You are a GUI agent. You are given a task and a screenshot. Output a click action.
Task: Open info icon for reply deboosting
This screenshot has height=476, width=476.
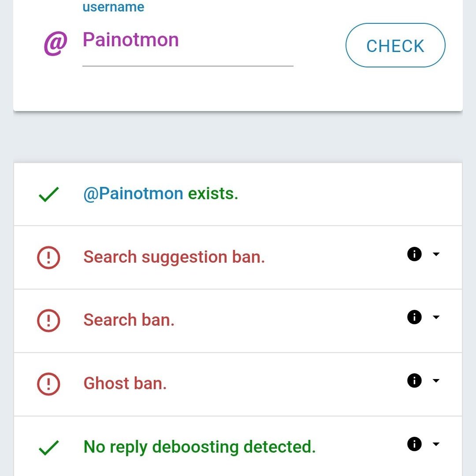(414, 444)
